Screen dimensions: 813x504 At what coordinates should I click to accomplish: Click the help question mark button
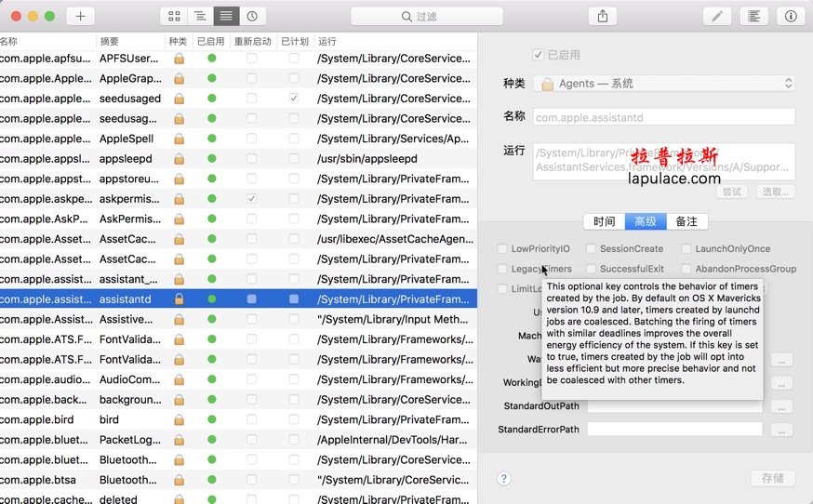[x=503, y=479]
